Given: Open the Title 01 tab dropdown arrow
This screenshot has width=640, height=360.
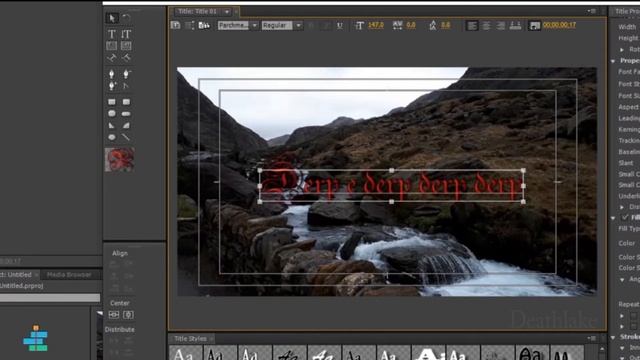Looking at the screenshot, I should click(227, 12).
